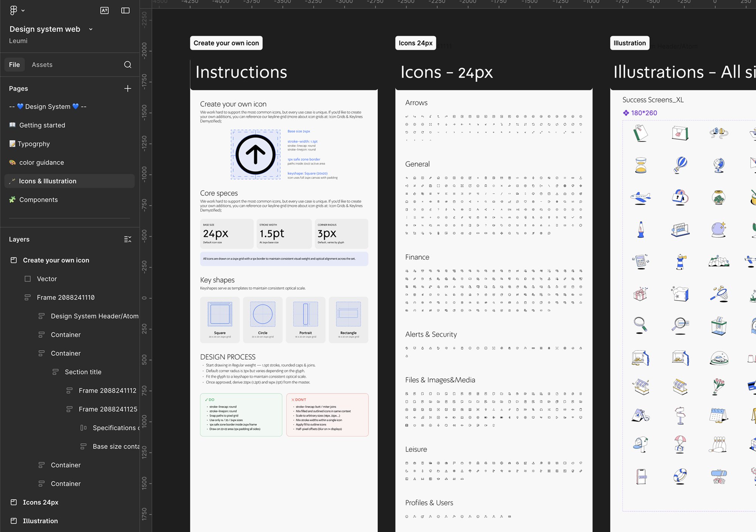Click the airplane illustration

point(641,197)
